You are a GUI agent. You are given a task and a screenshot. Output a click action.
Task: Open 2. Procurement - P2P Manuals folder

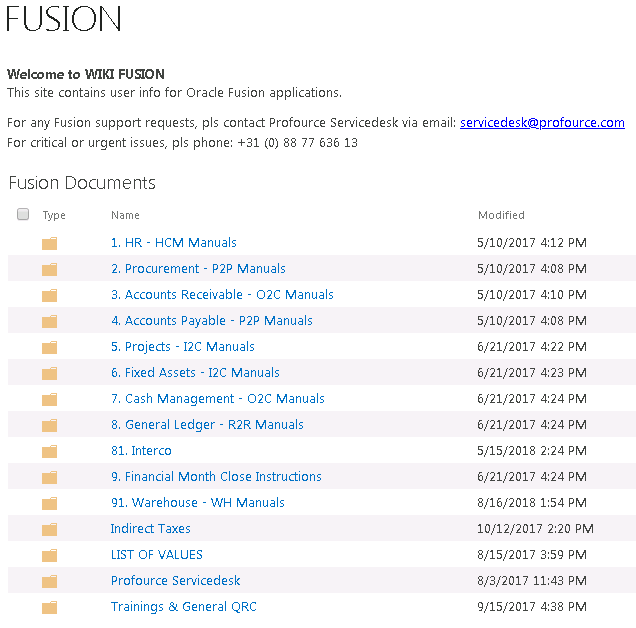point(198,269)
